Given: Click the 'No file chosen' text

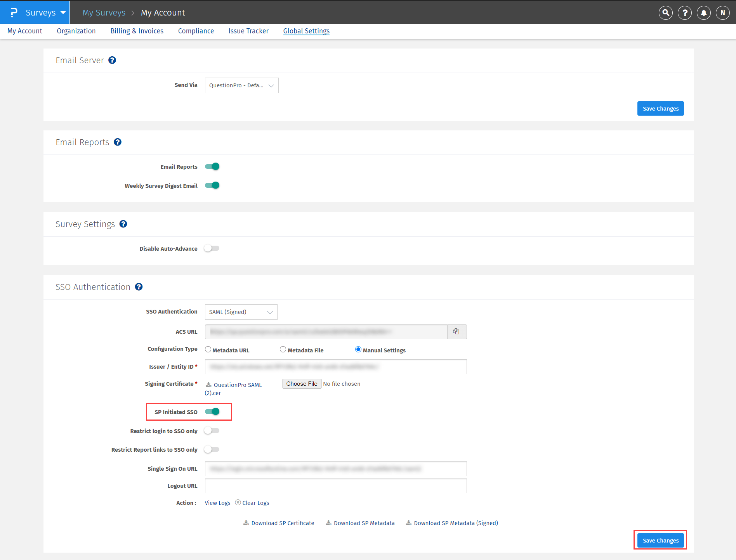Looking at the screenshot, I should coord(342,384).
